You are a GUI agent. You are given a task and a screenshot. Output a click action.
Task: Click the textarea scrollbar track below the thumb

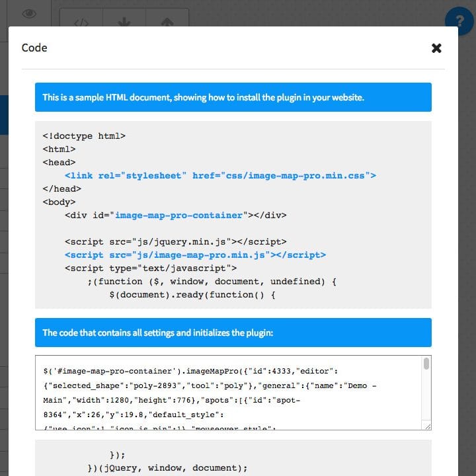point(426,400)
